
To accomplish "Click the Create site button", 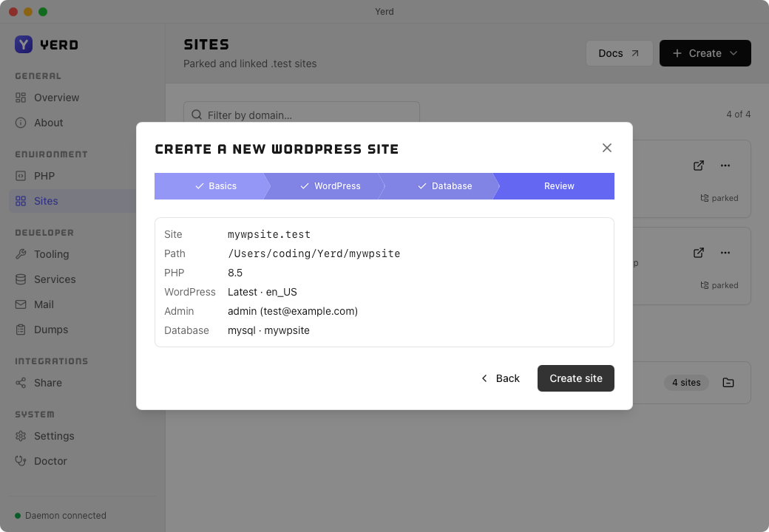I will (576, 378).
